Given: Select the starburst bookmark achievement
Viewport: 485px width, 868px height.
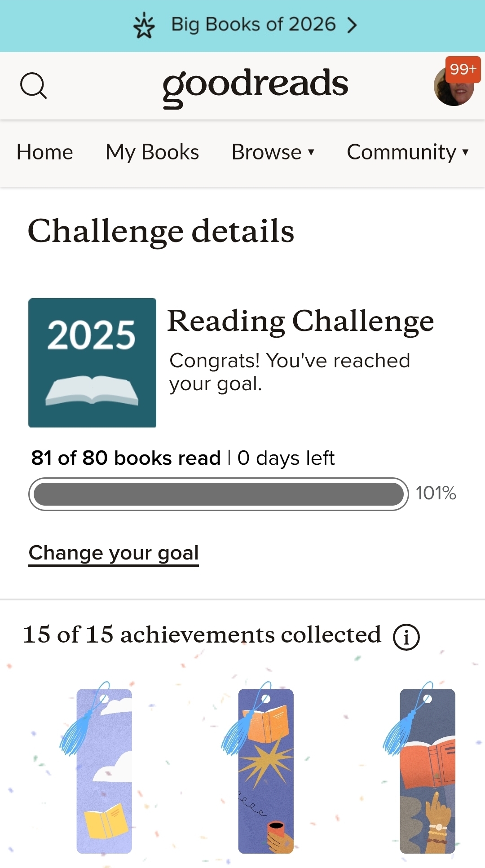Looking at the screenshot, I should tap(265, 771).
